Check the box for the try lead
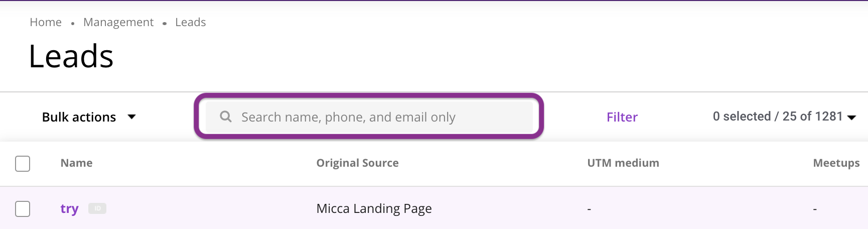Screen dimensions: 868x229 tap(23, 209)
